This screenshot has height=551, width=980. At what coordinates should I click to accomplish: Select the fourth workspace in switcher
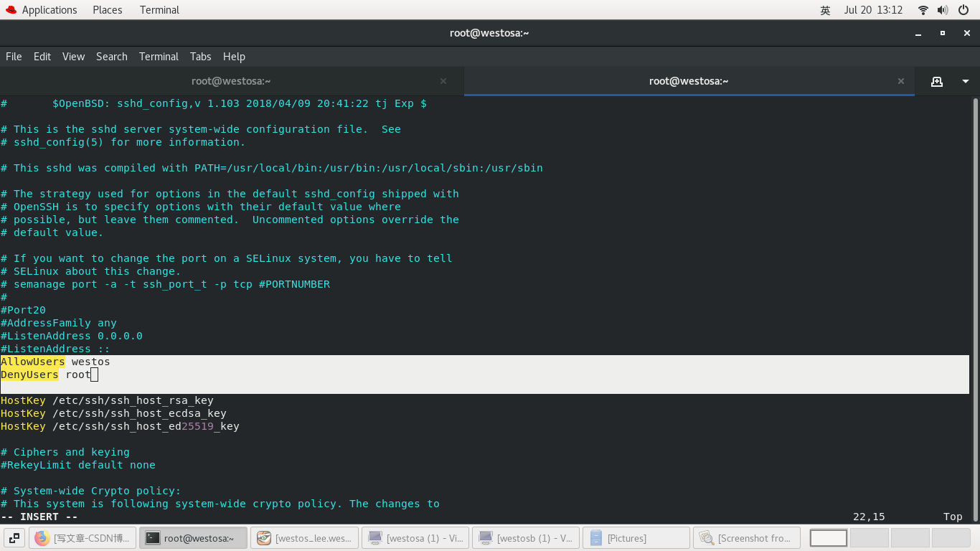tap(951, 538)
